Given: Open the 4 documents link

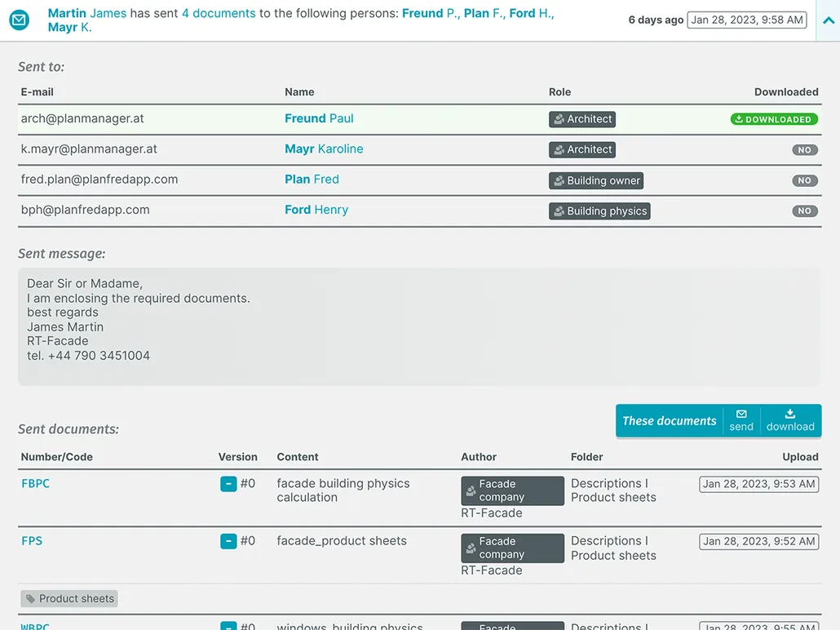Looking at the screenshot, I should click(219, 13).
